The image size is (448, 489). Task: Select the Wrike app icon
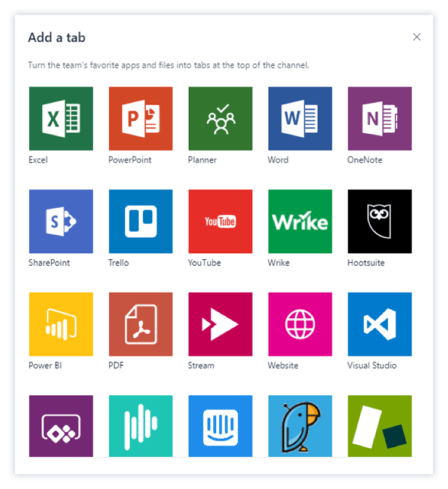pyautogui.click(x=300, y=222)
